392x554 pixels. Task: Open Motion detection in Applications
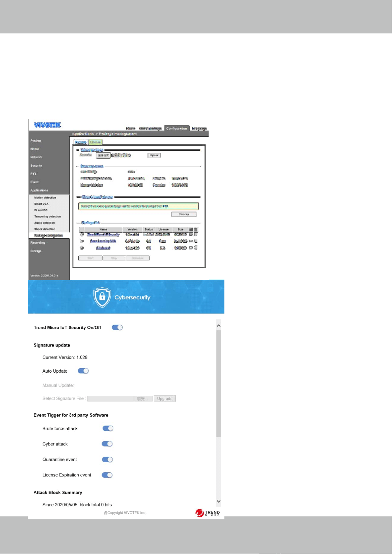(x=45, y=197)
